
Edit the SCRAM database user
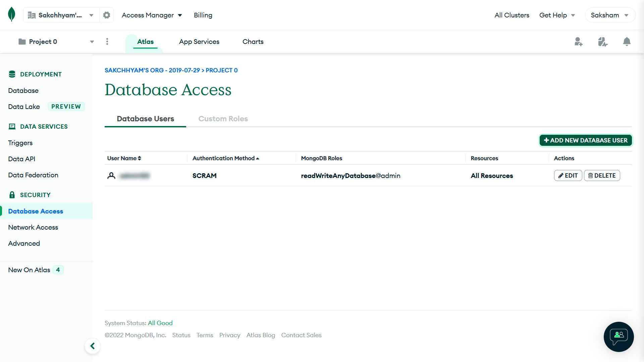[568, 176]
